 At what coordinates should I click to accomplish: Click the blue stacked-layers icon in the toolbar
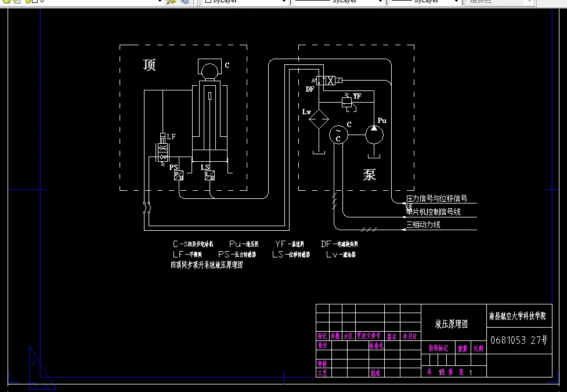pos(185,2)
